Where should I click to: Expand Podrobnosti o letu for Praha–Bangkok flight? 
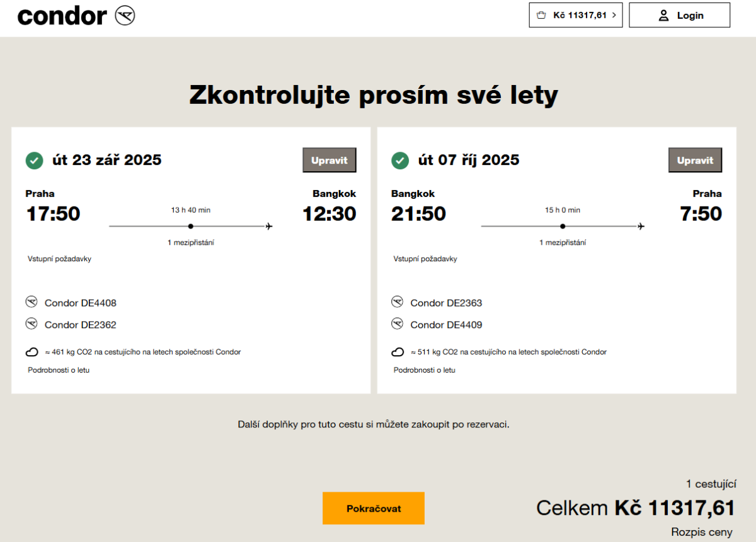coord(59,370)
